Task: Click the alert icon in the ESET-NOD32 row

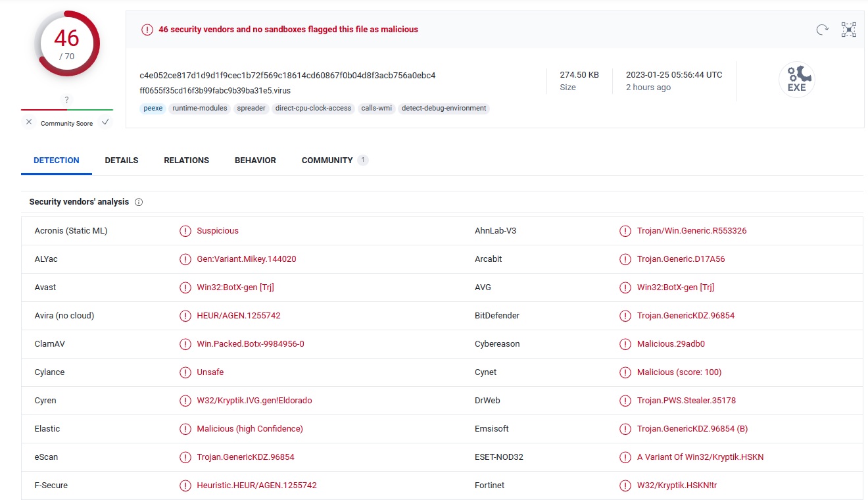Action: click(x=625, y=457)
